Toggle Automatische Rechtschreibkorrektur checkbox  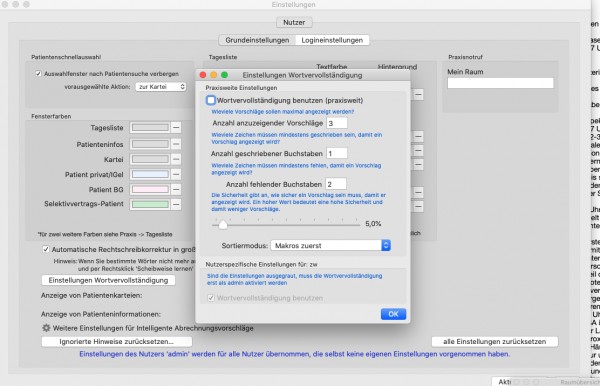(46, 249)
